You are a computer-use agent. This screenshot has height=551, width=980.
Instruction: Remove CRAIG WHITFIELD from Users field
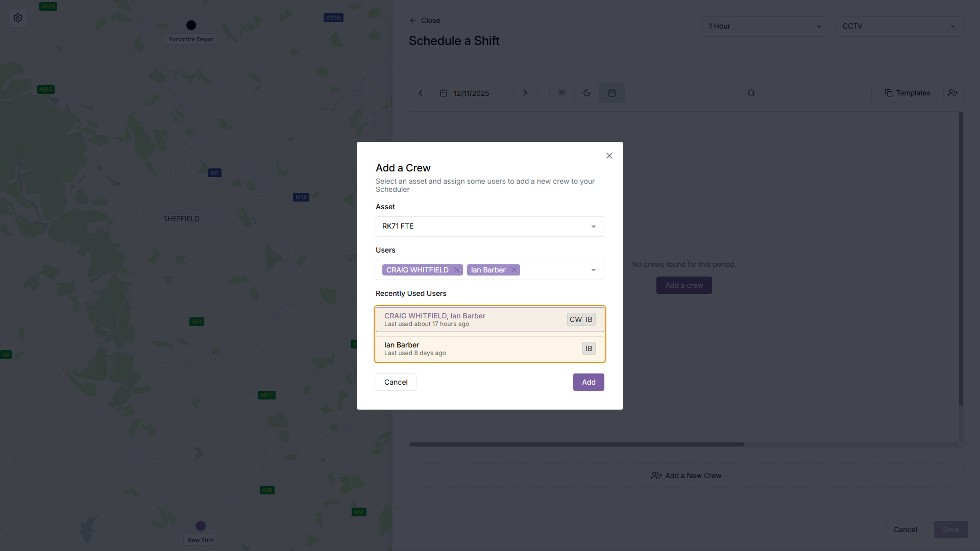(457, 270)
